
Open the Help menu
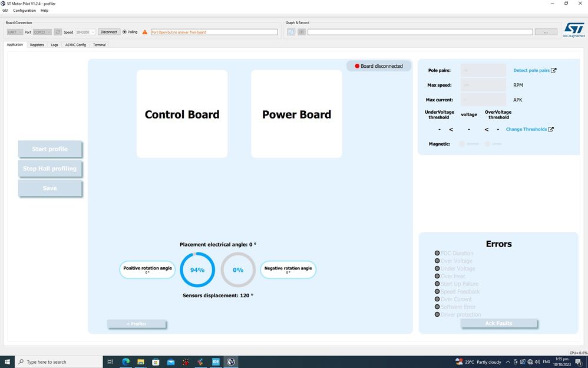coord(44,11)
